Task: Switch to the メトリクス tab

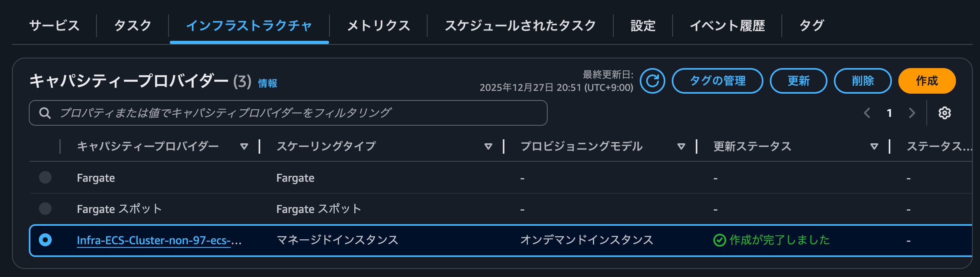Action: [378, 25]
